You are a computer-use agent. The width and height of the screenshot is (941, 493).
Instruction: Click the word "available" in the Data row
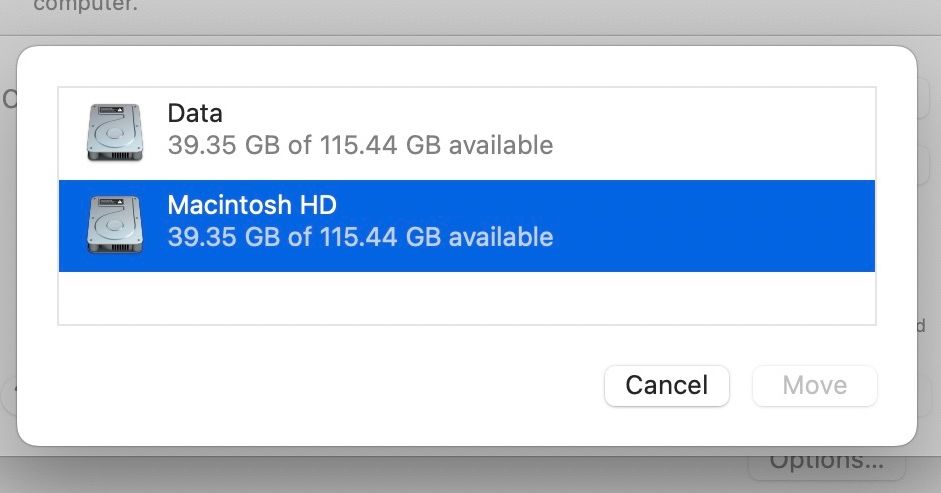click(x=500, y=145)
